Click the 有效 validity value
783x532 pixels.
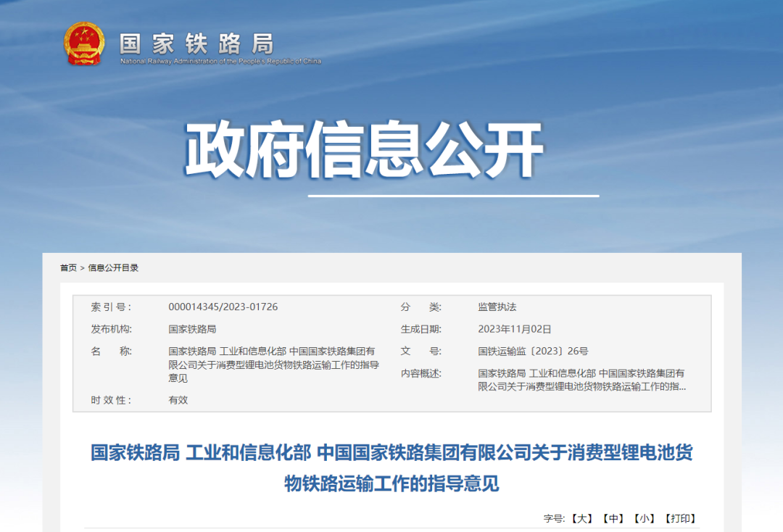coord(178,400)
